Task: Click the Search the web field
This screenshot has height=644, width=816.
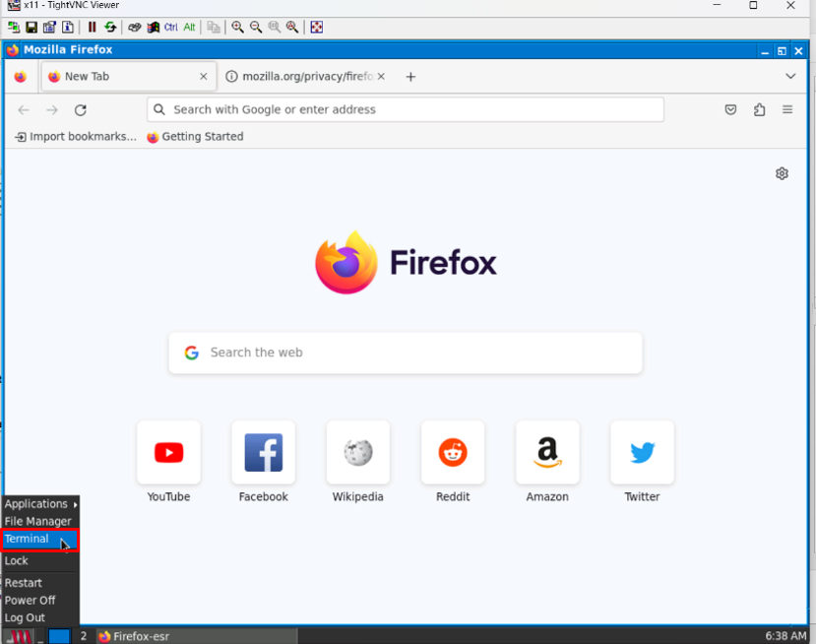Action: (x=406, y=353)
